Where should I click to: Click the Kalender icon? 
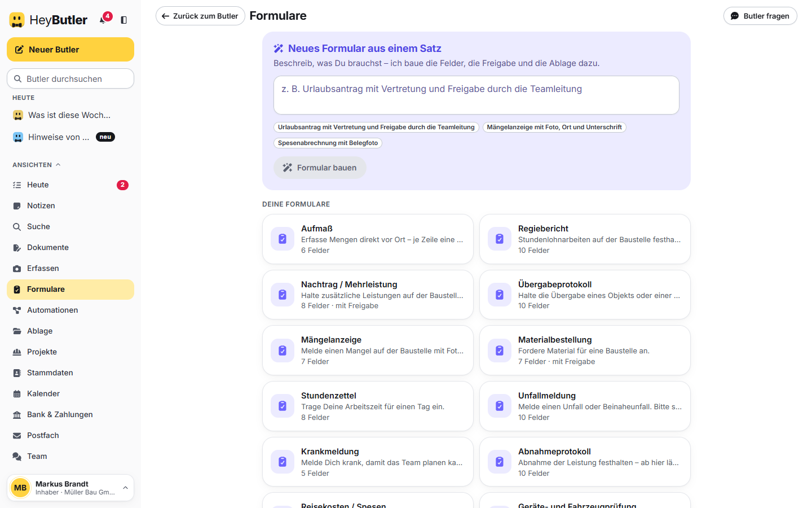(x=17, y=394)
